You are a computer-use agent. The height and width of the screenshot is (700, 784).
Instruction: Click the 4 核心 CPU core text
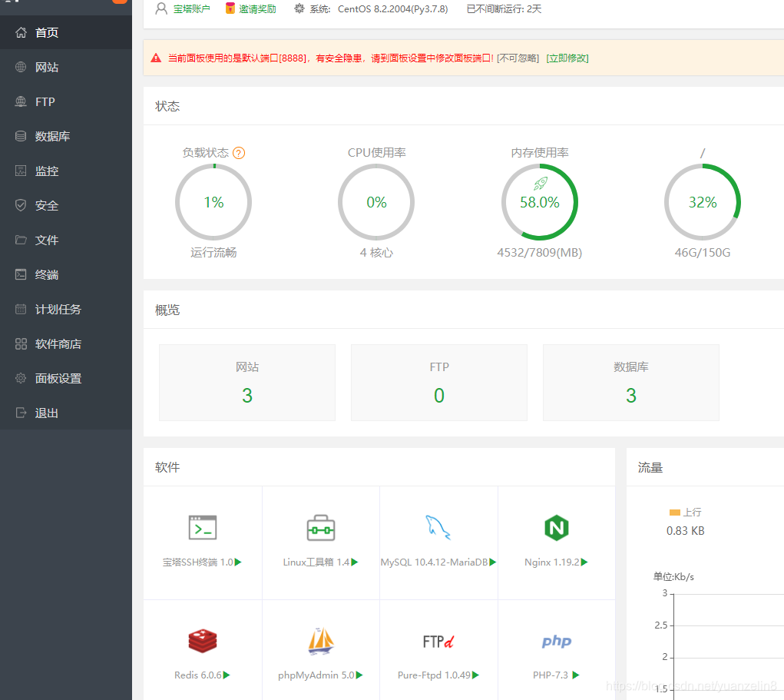coord(376,253)
